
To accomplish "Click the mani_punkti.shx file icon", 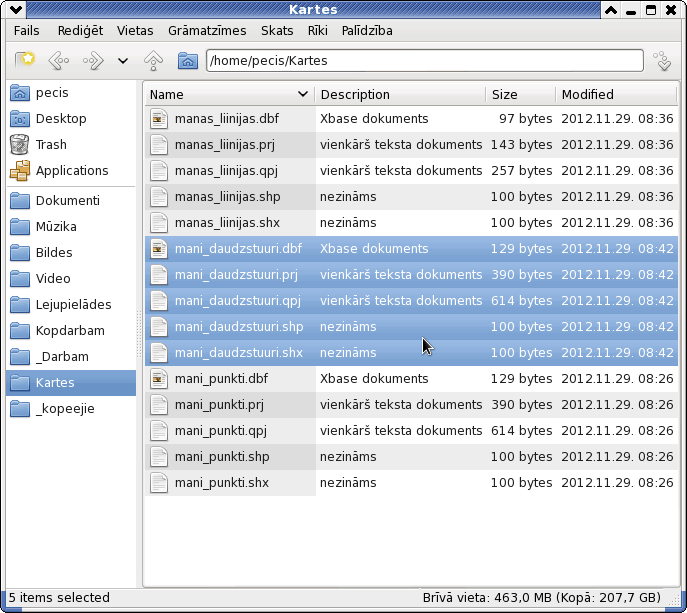I will 159,482.
